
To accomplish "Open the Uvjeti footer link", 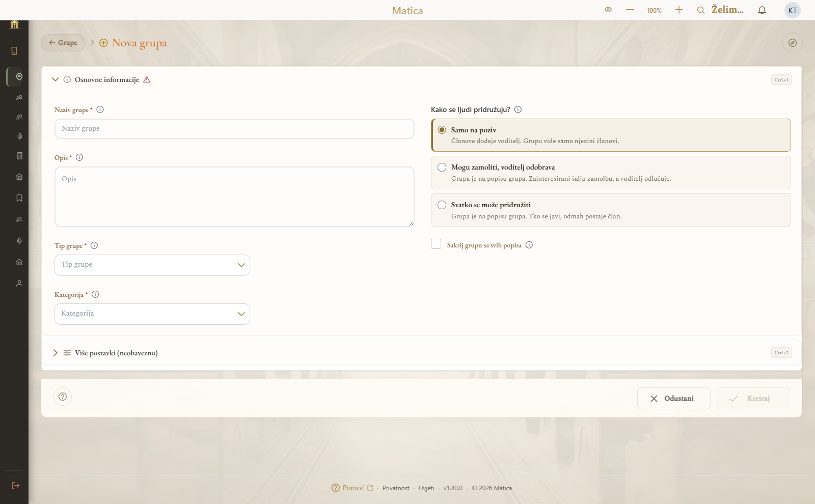I will 426,488.
